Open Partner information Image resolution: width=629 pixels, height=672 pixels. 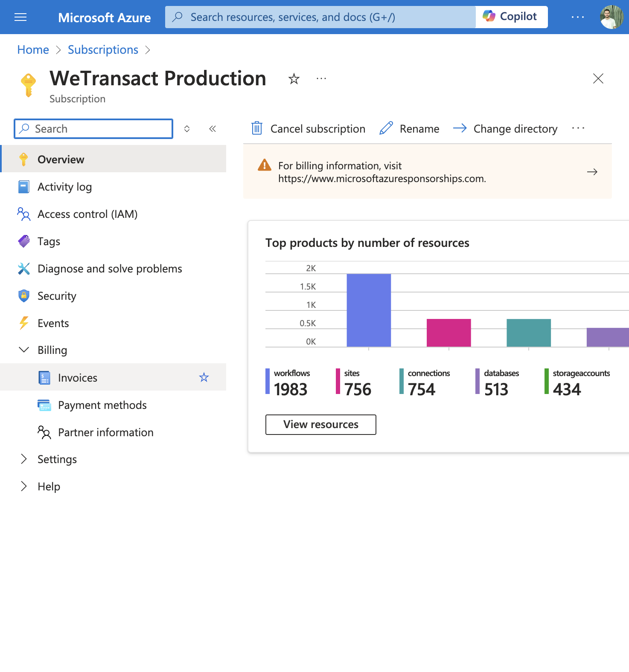(113, 432)
